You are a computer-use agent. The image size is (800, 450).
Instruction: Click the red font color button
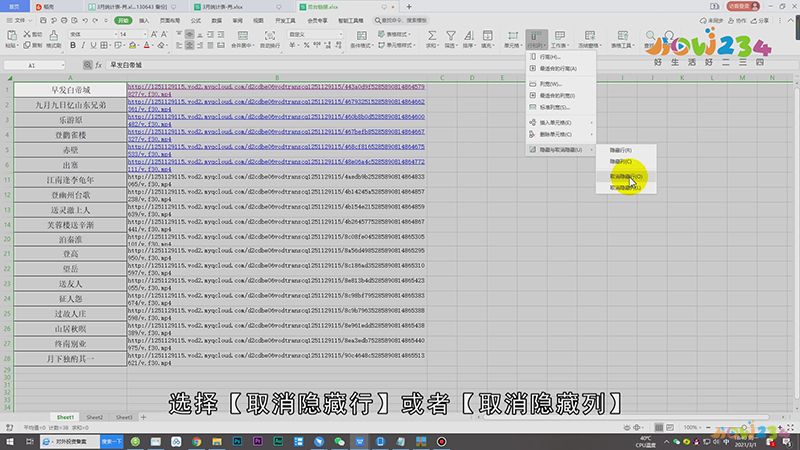[x=147, y=45]
